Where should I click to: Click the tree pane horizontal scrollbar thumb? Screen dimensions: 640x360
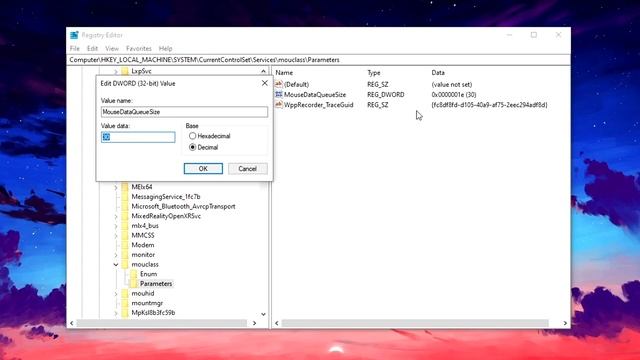coord(162,323)
